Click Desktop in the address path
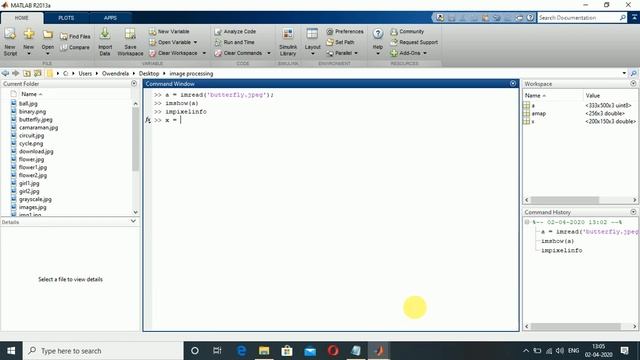Screen dimensions: 640x360 [x=149, y=73]
